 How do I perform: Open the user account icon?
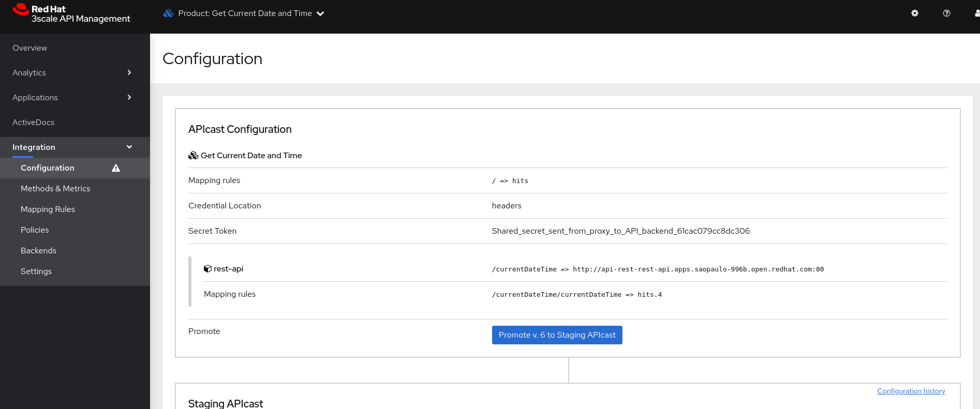tap(977, 13)
